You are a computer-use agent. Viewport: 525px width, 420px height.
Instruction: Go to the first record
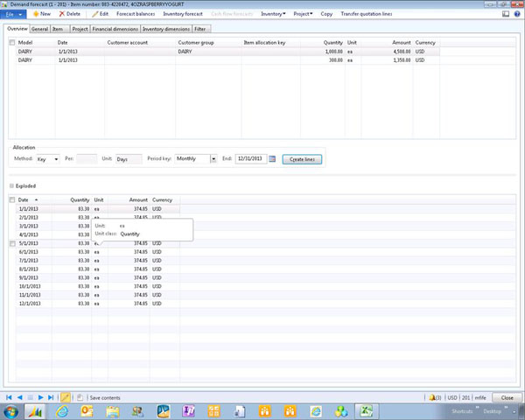coord(9,397)
